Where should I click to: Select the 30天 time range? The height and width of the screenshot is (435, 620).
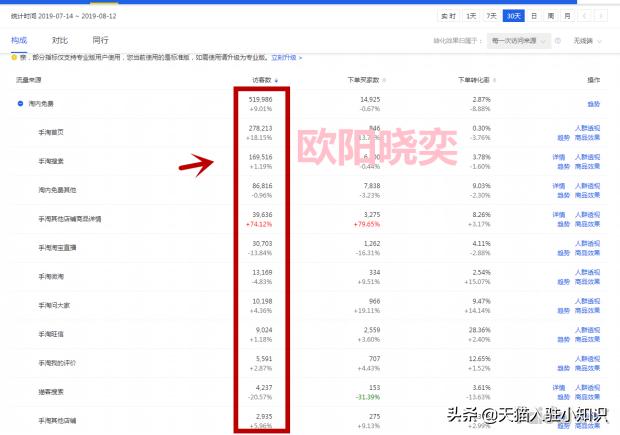(x=514, y=16)
